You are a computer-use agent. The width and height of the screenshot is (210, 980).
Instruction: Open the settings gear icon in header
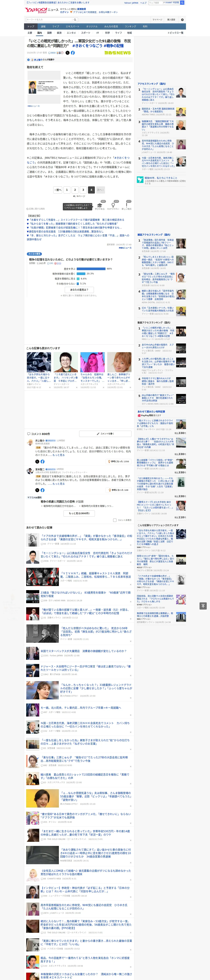(x=182, y=19)
